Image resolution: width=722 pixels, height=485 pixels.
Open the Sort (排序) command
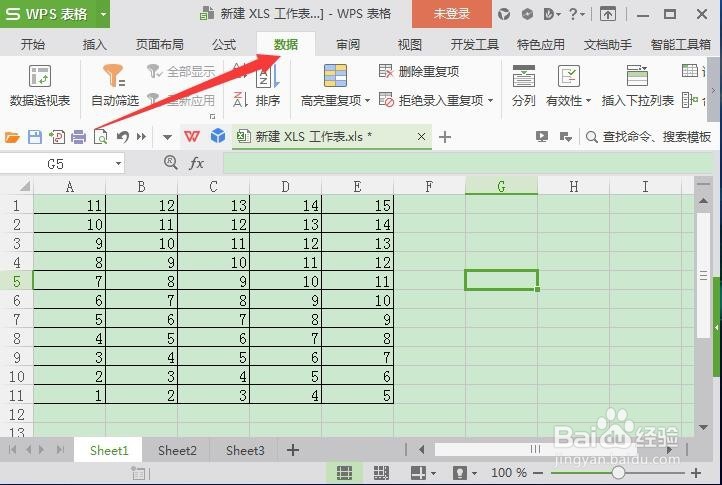click(x=268, y=87)
